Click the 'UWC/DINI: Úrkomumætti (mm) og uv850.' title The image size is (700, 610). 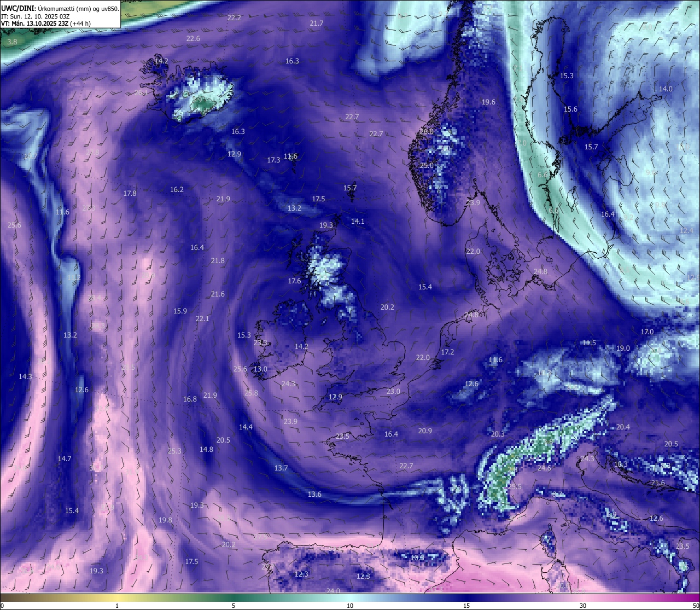click(60, 8)
